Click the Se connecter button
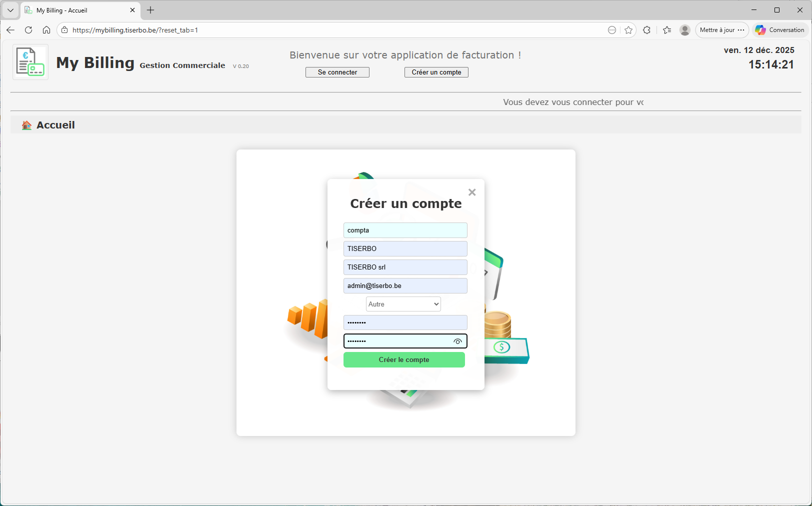The image size is (812, 506). (x=337, y=72)
